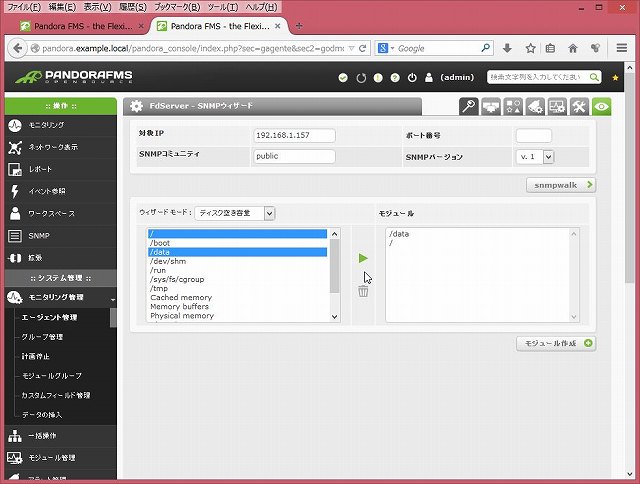Open SNMP menu in sidebar
This screenshot has width=640, height=484.
click(60, 236)
